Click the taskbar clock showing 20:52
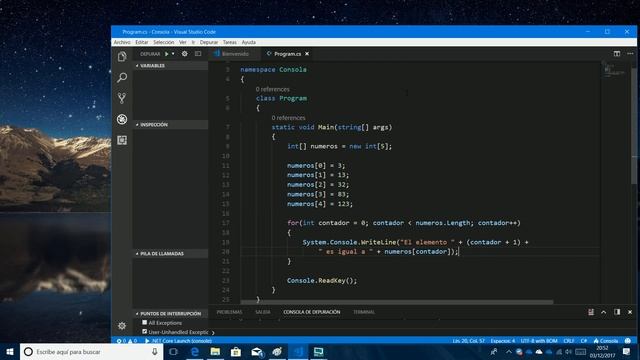The image size is (640, 360). [602, 352]
